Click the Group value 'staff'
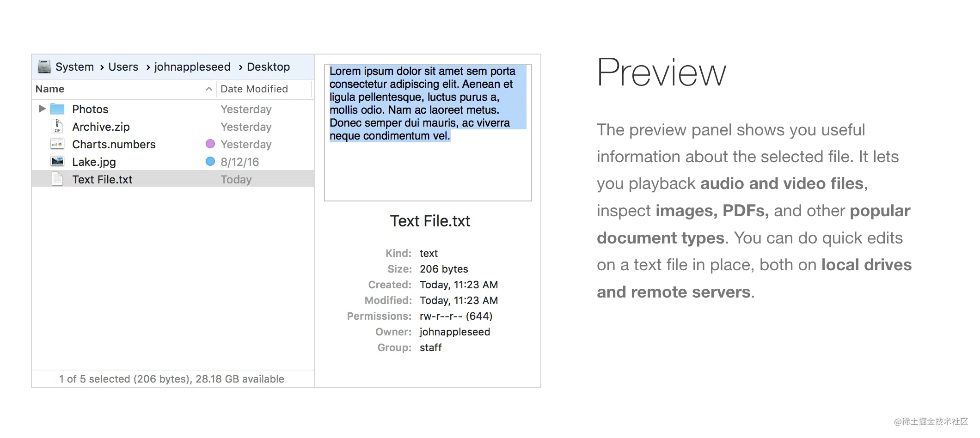This screenshot has height=438, width=980. pyautogui.click(x=430, y=347)
